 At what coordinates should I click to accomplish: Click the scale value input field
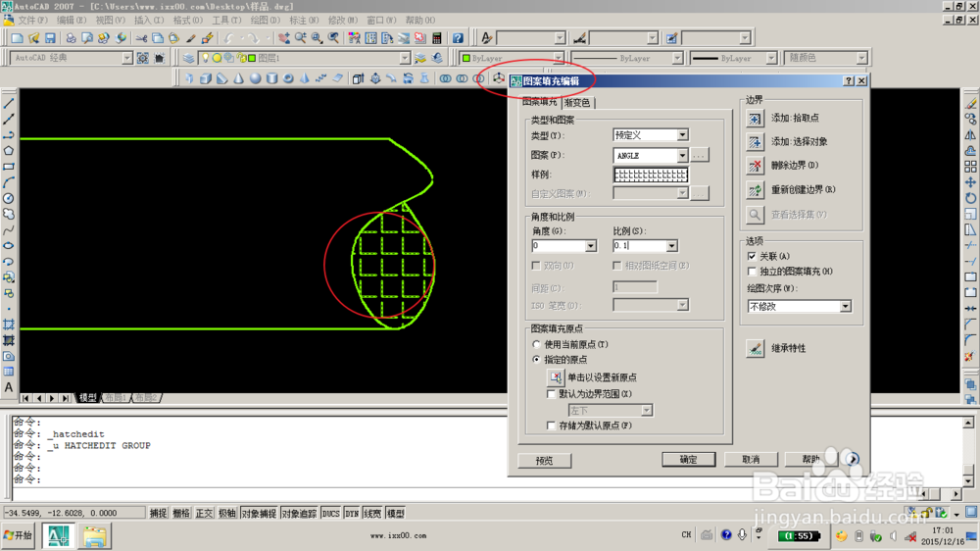point(639,246)
